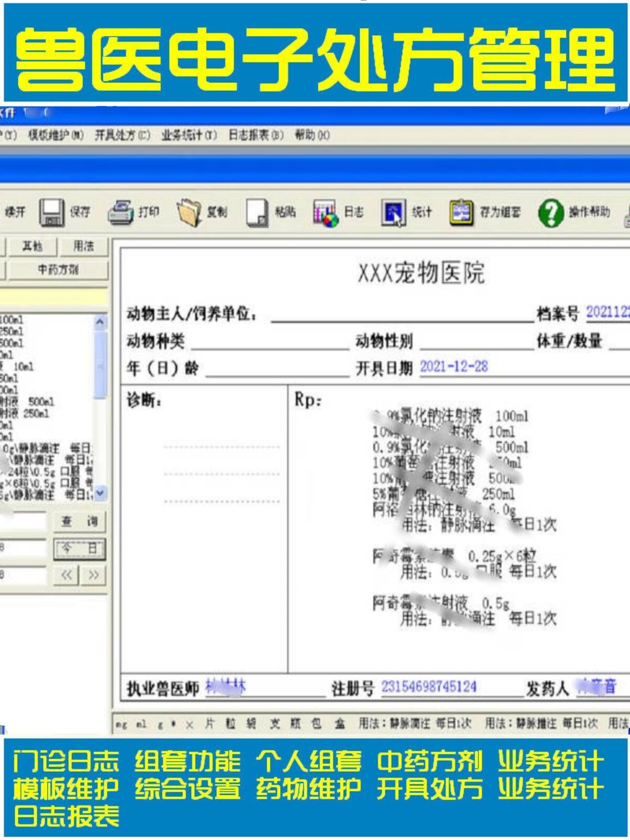Click the 档案号 value field
The width and height of the screenshot is (630, 840).
[607, 312]
